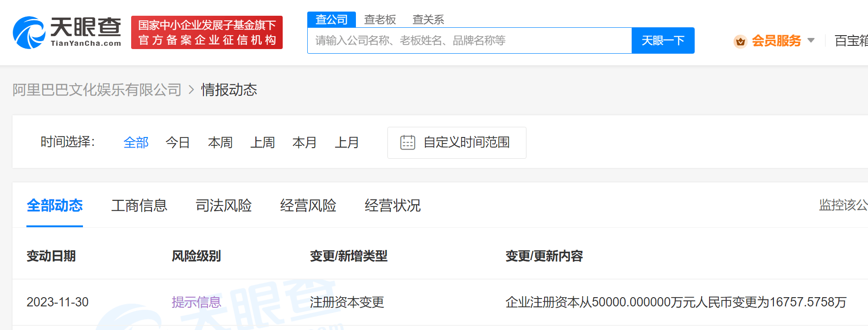Click the member service crown icon
This screenshot has height=330, width=868.
740,41
